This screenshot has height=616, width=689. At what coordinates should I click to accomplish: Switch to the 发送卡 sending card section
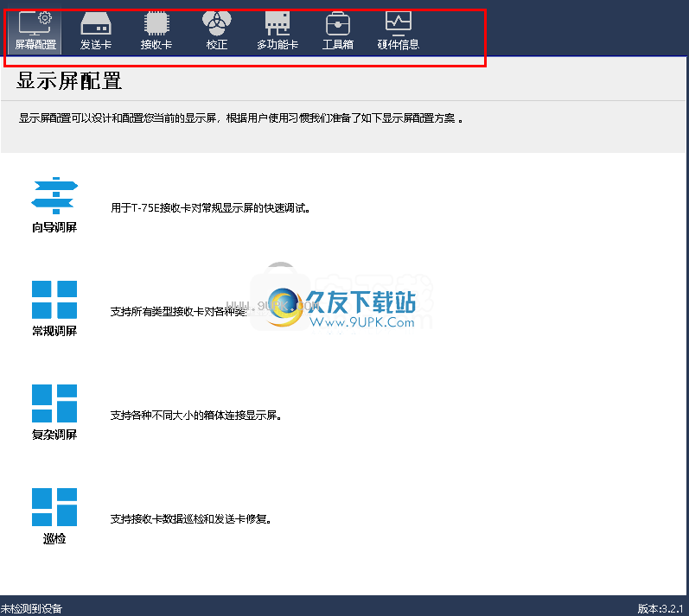coord(96,32)
